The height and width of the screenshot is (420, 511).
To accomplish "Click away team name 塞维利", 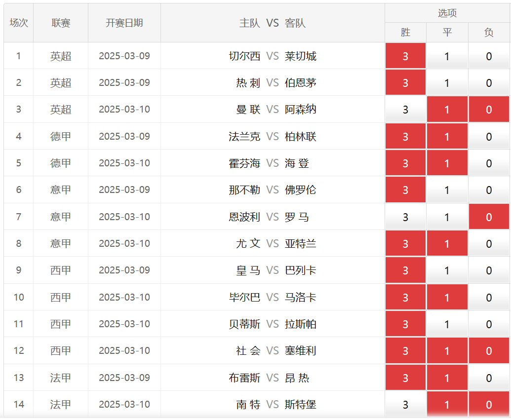I will (301, 351).
